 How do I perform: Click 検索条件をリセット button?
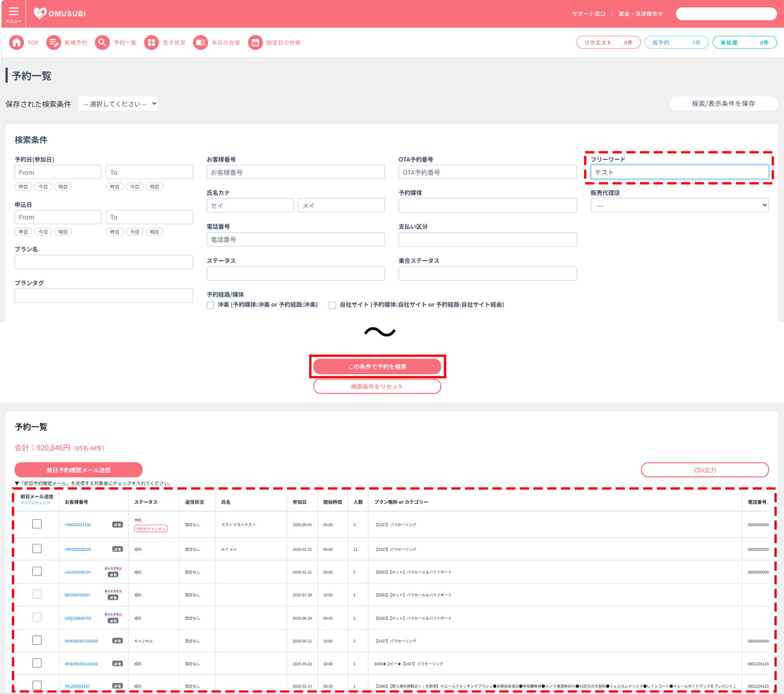pos(377,386)
